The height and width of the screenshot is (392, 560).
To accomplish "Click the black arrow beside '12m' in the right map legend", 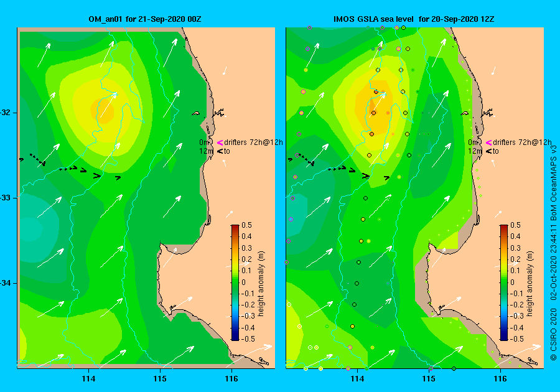I will (x=488, y=151).
